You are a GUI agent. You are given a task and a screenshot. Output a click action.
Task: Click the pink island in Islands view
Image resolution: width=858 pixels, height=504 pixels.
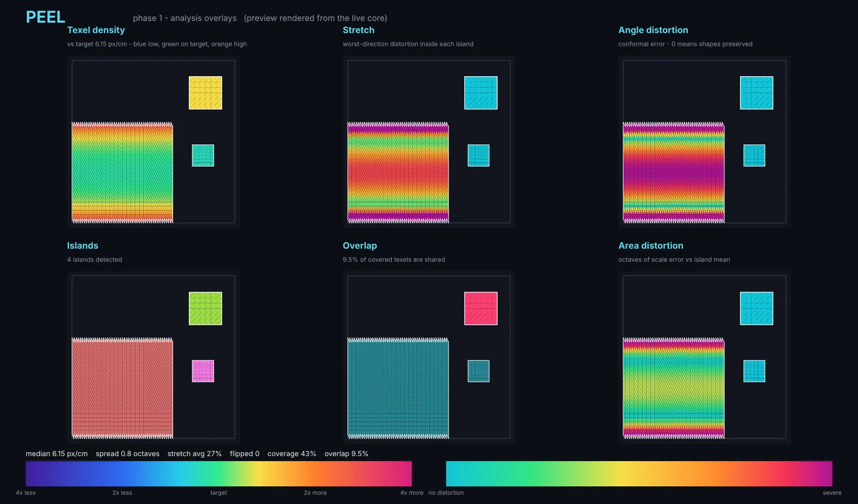[203, 371]
